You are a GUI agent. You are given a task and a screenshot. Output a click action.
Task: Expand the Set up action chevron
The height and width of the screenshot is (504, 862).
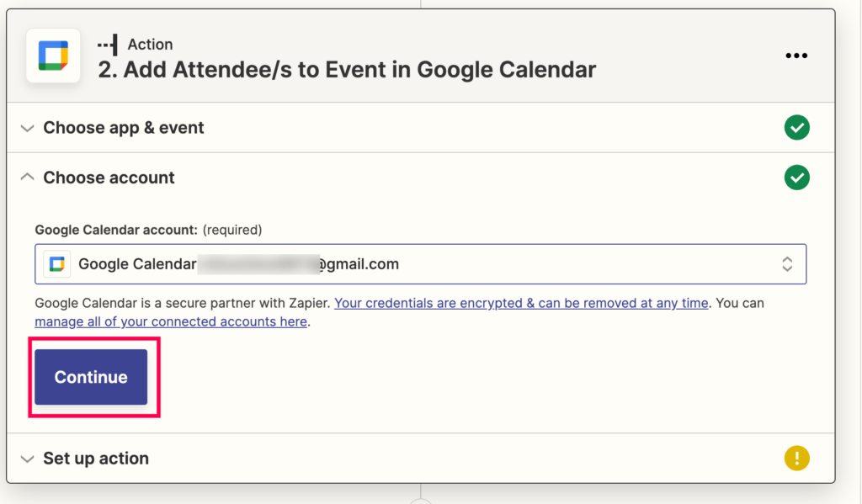click(27, 459)
